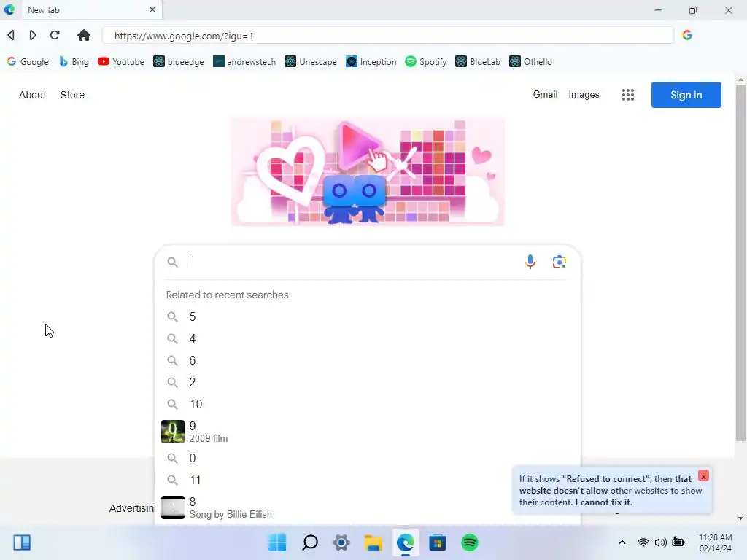Select the 9 2009 film suggestion
Screen dimensions: 747x560
tap(368, 432)
